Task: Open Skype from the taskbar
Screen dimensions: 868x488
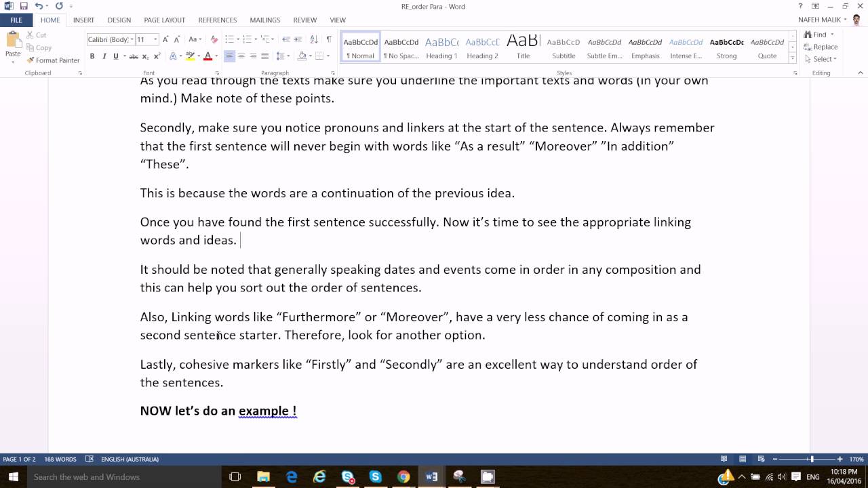Action: tap(376, 476)
